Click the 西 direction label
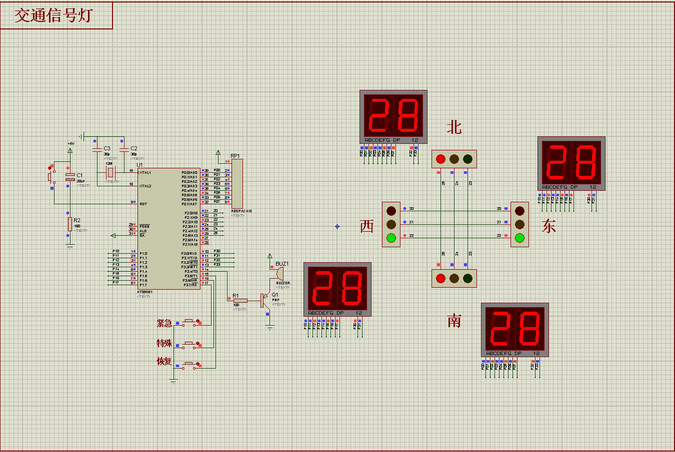The image size is (675, 452). click(x=367, y=226)
